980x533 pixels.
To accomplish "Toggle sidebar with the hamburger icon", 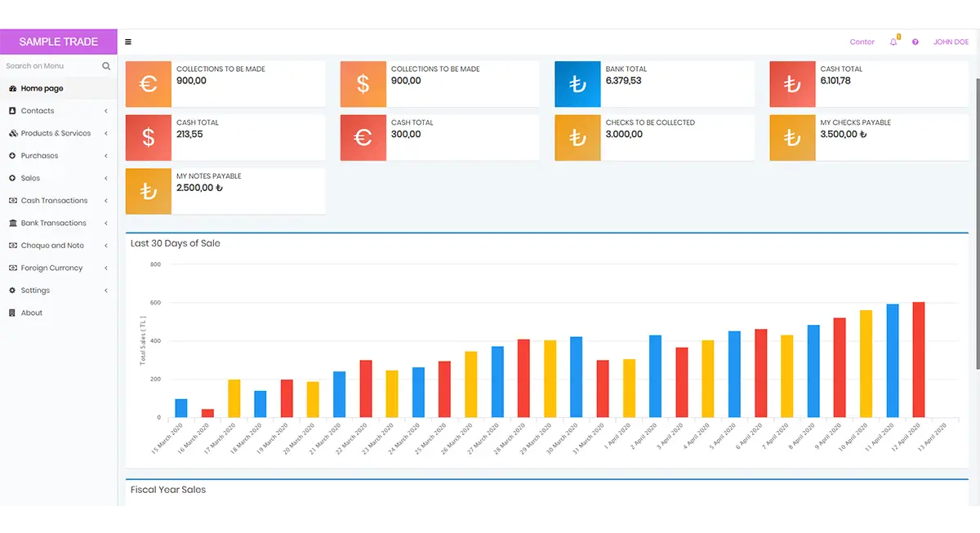I will [x=128, y=42].
